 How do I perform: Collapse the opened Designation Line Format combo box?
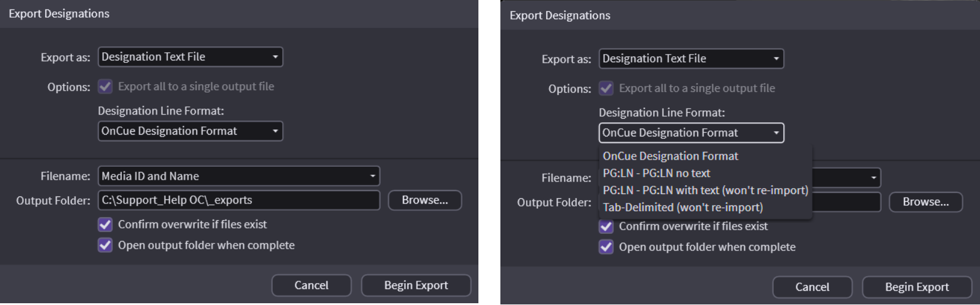pos(691,133)
